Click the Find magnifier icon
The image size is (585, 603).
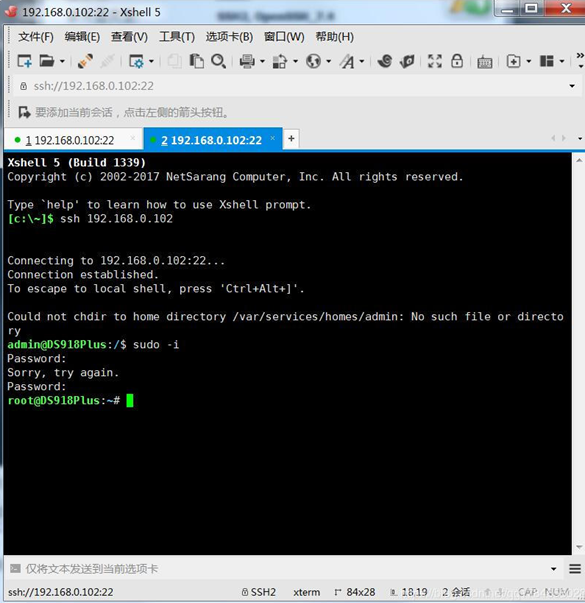218,61
